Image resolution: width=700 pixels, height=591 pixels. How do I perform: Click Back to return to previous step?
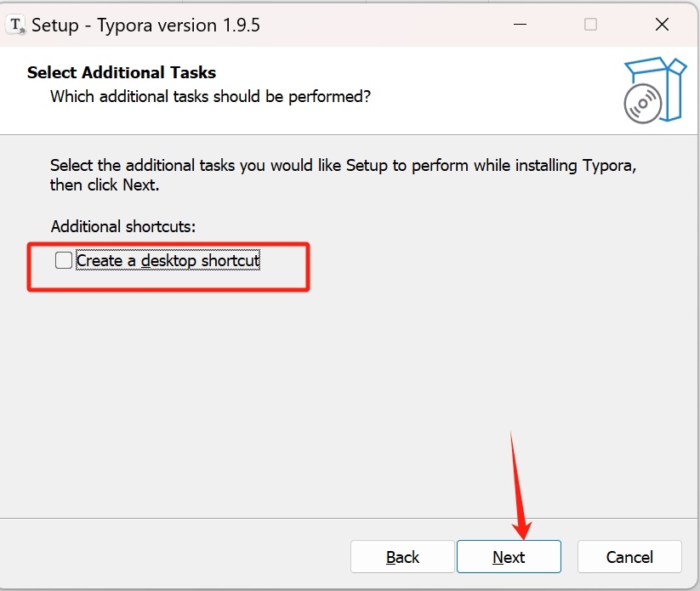coord(402,557)
